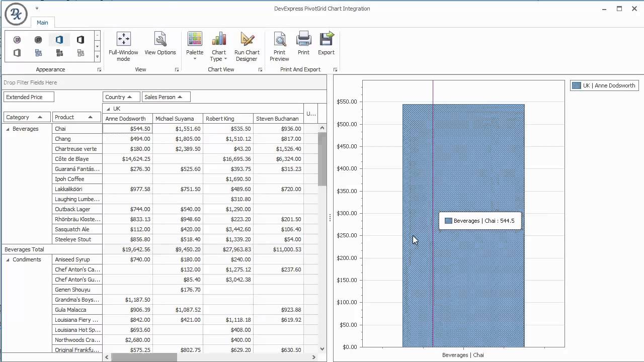Select the Aniseed Syrup product row
The image size is (644, 362).
coord(77,259)
